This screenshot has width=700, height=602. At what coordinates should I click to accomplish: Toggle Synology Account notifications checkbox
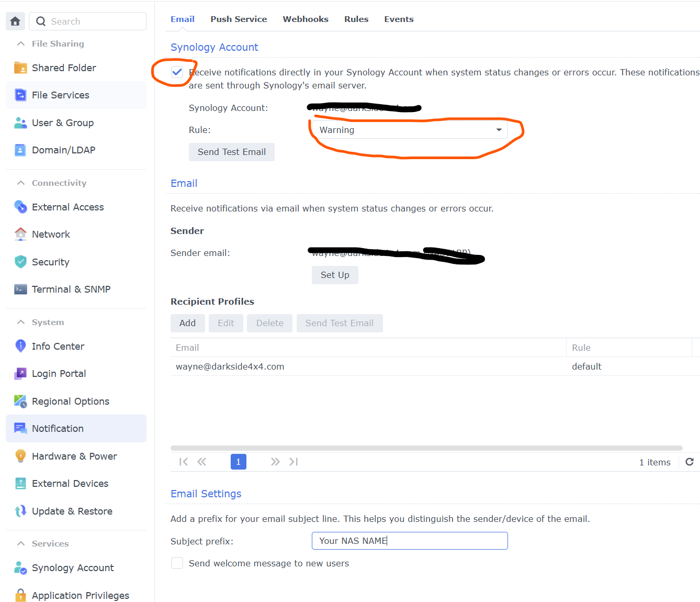(x=177, y=72)
